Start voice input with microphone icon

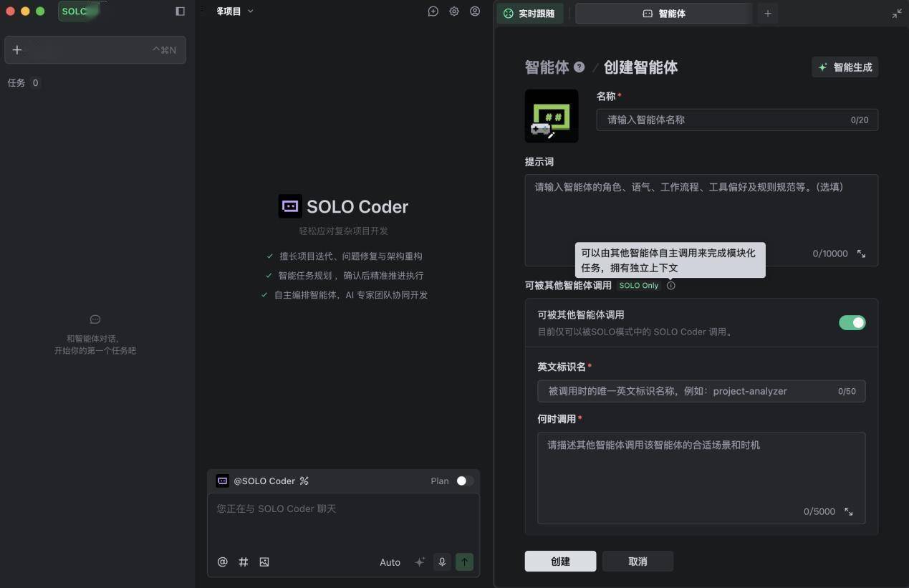(x=442, y=562)
